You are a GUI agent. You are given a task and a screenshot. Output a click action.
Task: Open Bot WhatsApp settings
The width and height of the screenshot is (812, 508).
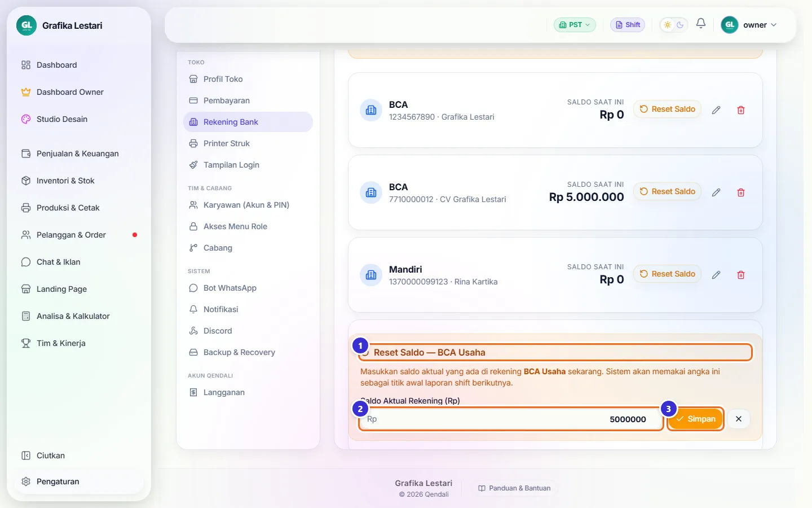point(248,288)
